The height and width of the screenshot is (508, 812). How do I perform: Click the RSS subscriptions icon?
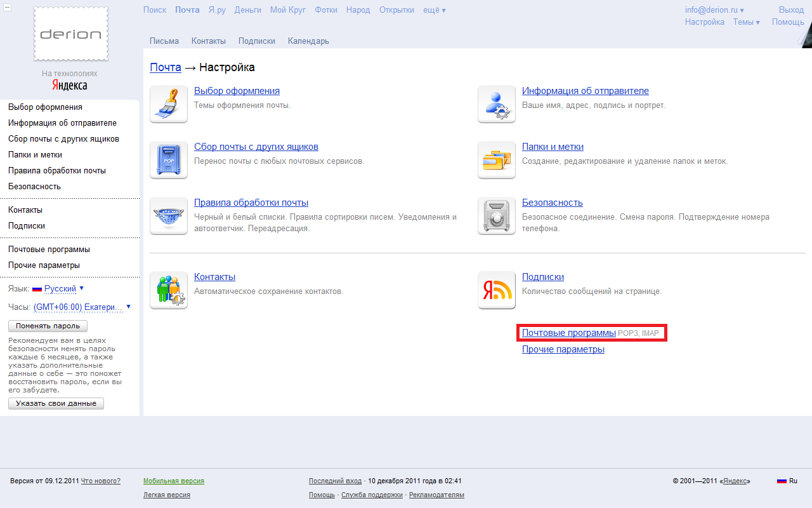496,290
